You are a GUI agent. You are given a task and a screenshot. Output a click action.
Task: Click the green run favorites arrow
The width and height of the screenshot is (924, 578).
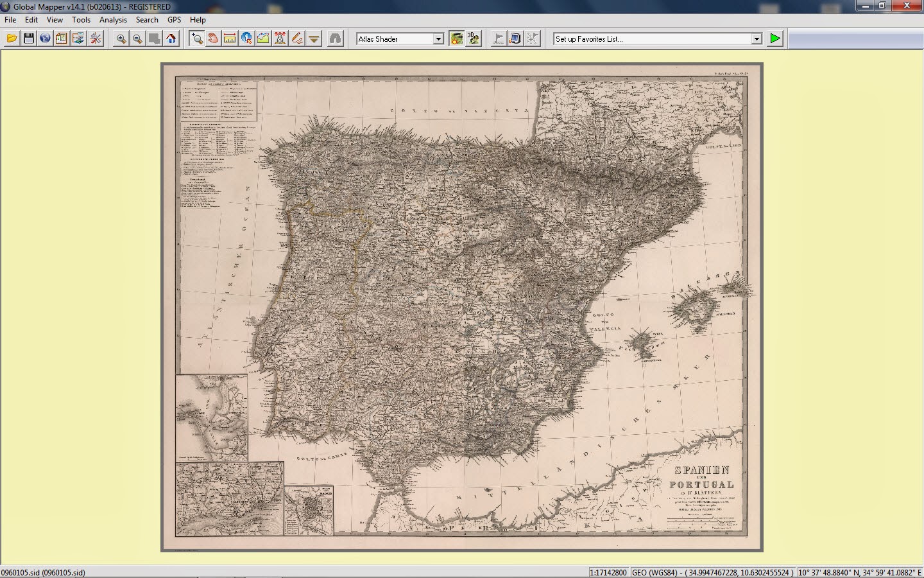click(x=774, y=38)
